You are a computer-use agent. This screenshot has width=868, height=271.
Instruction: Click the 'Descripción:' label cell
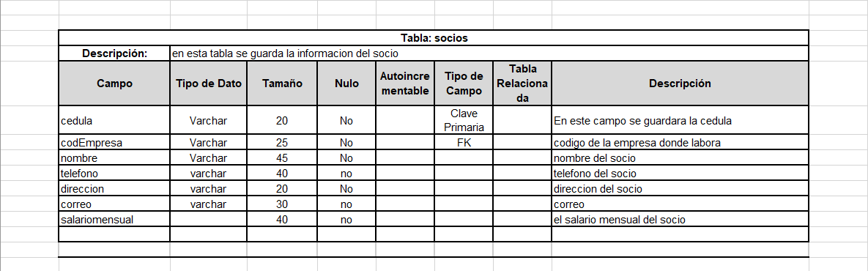(x=114, y=53)
